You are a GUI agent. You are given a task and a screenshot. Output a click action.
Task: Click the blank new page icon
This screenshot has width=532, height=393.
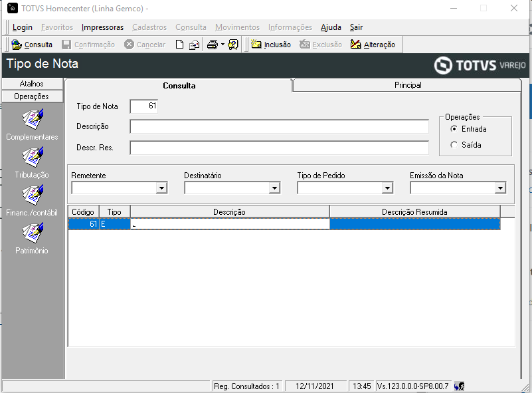(179, 45)
